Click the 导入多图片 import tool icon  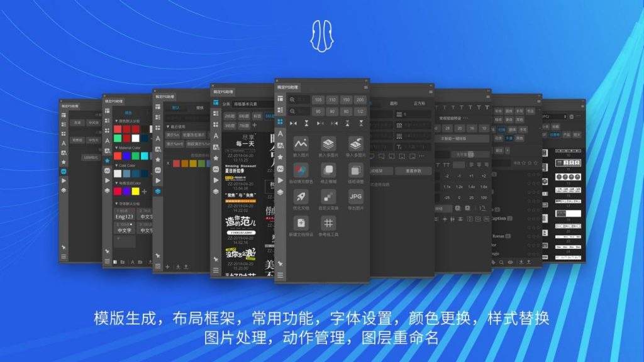click(355, 144)
